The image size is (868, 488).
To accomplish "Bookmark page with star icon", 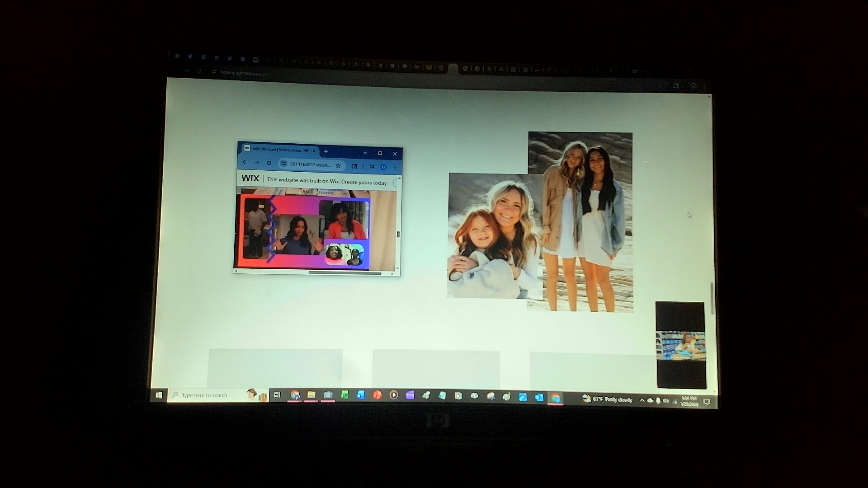I will tap(338, 165).
